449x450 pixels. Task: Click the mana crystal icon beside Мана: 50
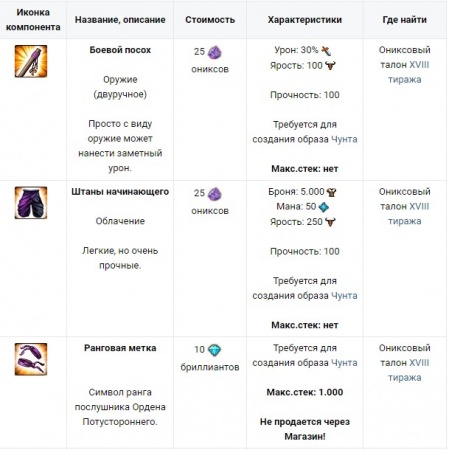(323, 207)
